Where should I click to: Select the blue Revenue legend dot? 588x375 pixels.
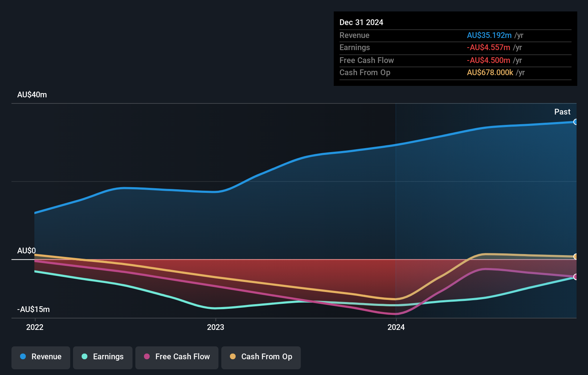24,356
